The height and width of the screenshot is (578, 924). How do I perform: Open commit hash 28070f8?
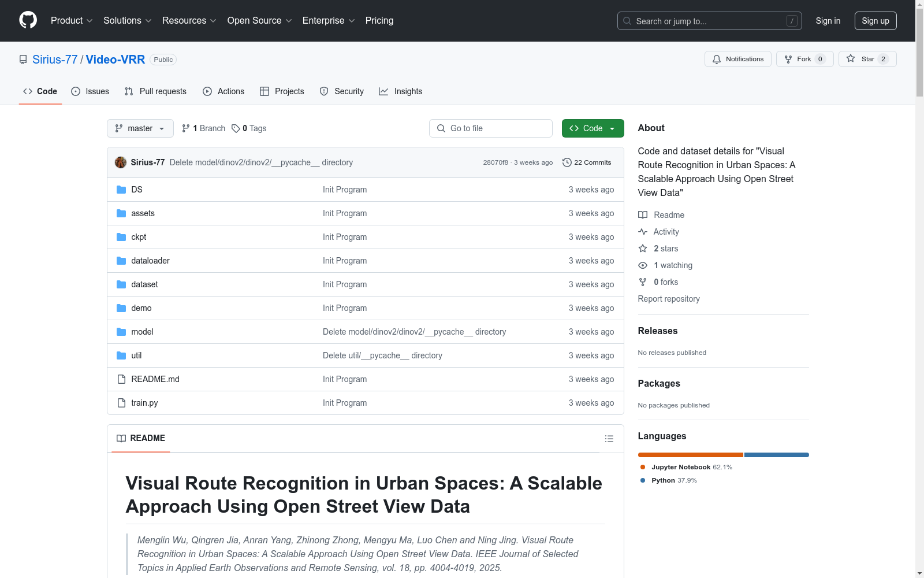(495, 162)
